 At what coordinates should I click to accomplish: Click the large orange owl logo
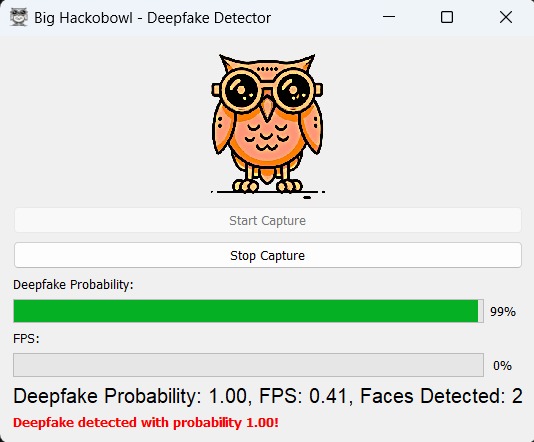[x=267, y=126]
